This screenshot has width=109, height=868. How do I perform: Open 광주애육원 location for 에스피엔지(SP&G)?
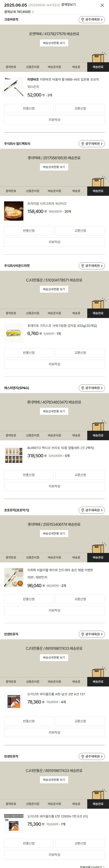[x=92, y=388]
